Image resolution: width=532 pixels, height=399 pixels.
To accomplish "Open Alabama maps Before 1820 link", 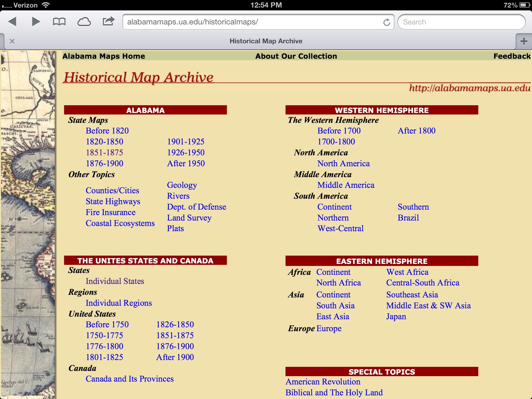I will tap(107, 131).
